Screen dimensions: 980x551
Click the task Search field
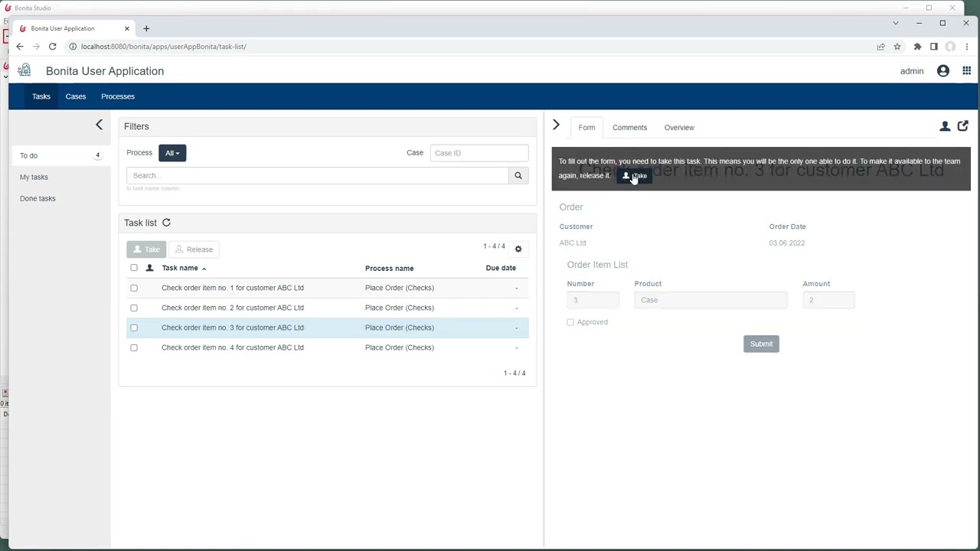[x=318, y=175]
